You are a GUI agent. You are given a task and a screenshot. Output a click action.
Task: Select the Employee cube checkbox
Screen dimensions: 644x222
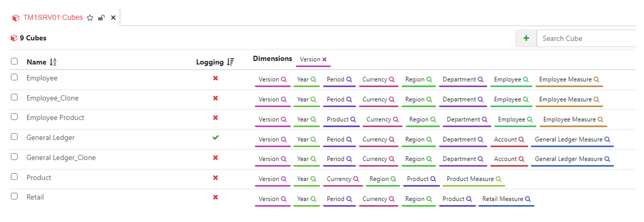(x=14, y=77)
